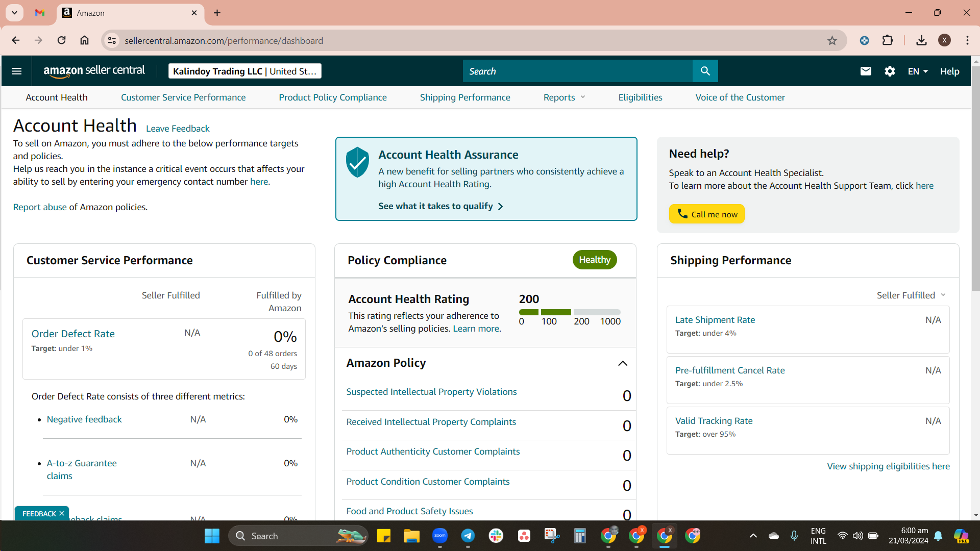Click the Amazon Seller Central logo

(x=94, y=71)
